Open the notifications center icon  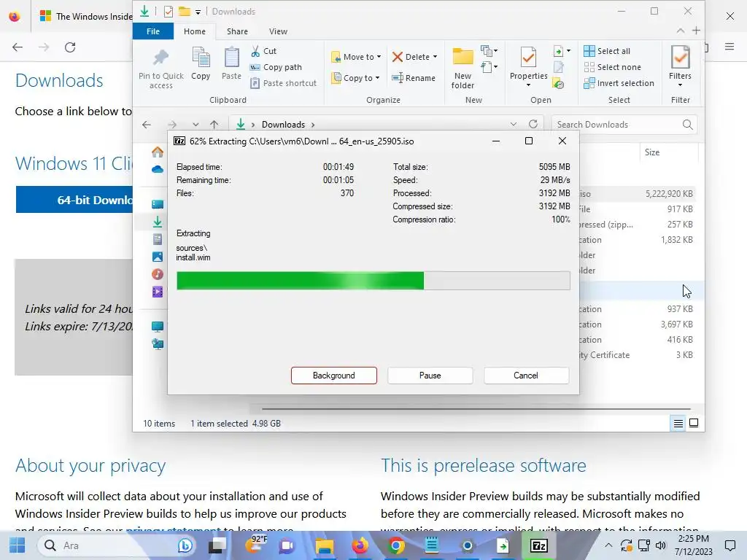pyautogui.click(x=729, y=545)
